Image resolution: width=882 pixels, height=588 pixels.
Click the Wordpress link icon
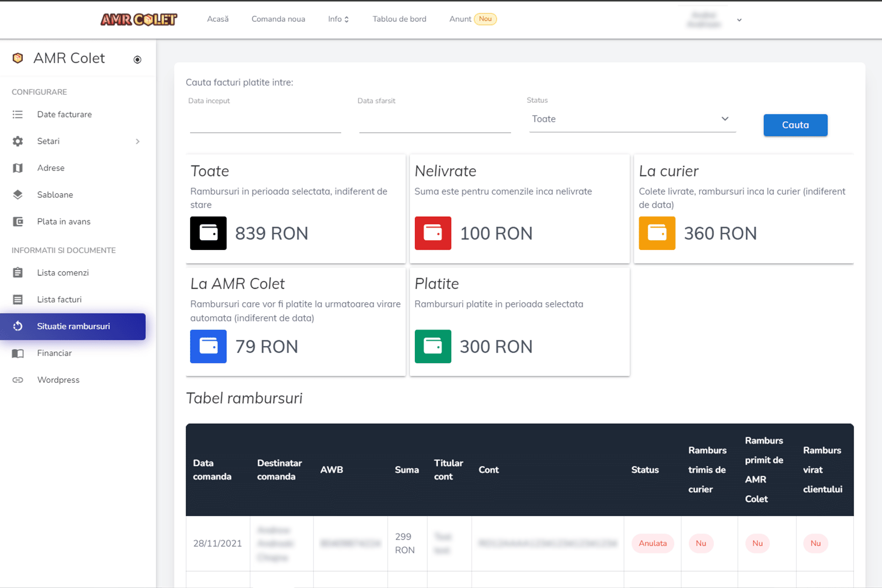tap(18, 380)
